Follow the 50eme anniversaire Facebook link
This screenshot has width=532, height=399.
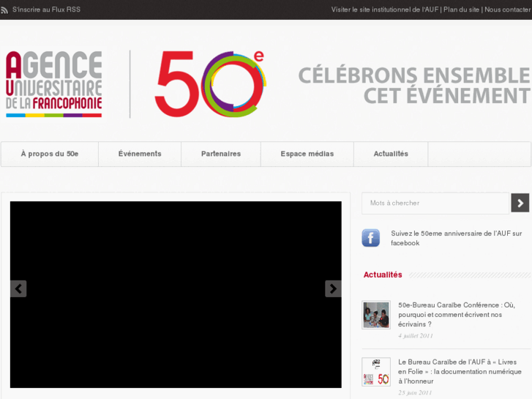tap(457, 238)
